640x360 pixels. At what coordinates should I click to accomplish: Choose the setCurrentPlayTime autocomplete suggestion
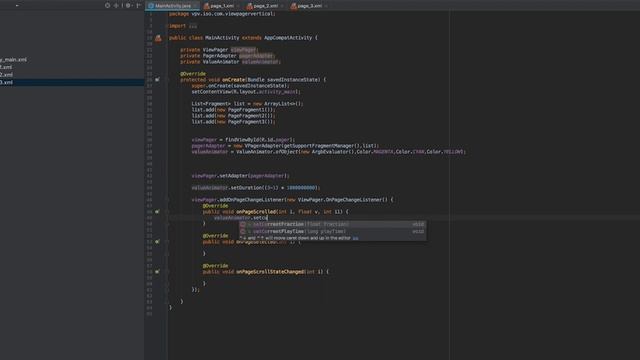pyautogui.click(x=333, y=231)
